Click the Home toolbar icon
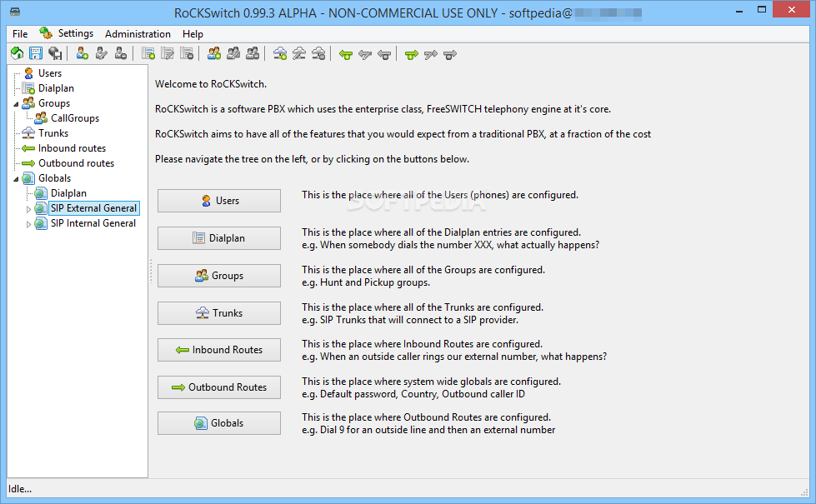This screenshot has height=504, width=816. click(x=18, y=53)
